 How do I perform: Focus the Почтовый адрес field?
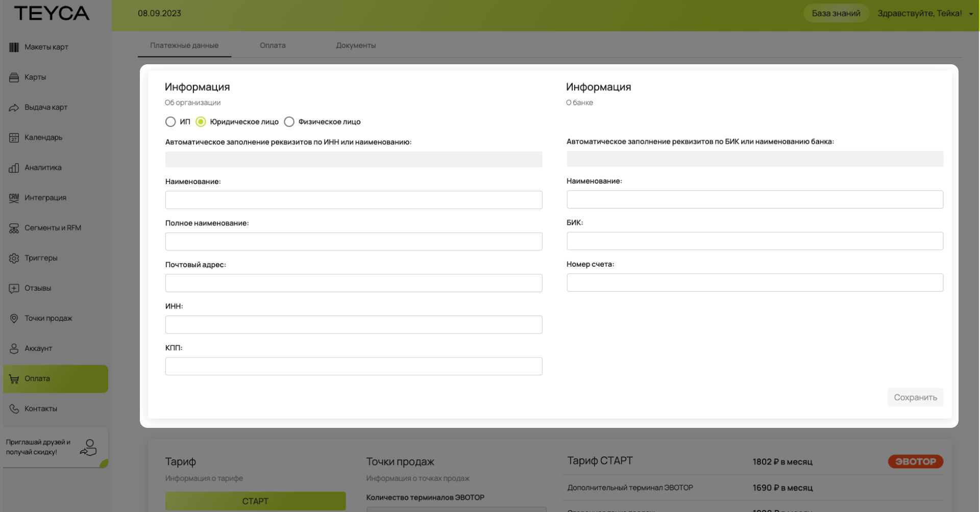point(354,283)
